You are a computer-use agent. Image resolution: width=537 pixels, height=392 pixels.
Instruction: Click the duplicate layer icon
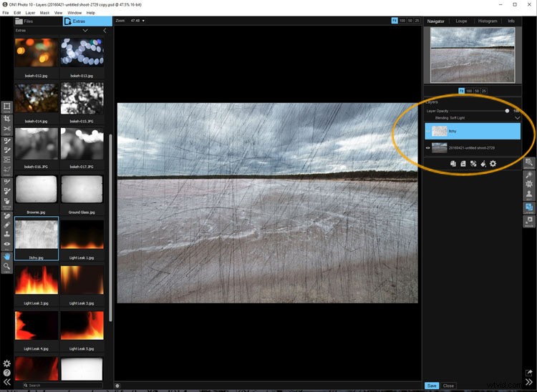point(453,164)
